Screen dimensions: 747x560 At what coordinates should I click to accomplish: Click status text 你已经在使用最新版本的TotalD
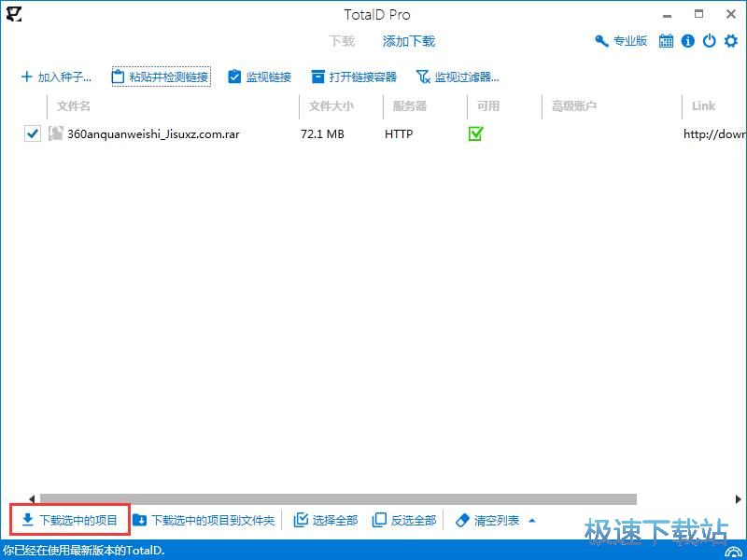click(83, 551)
